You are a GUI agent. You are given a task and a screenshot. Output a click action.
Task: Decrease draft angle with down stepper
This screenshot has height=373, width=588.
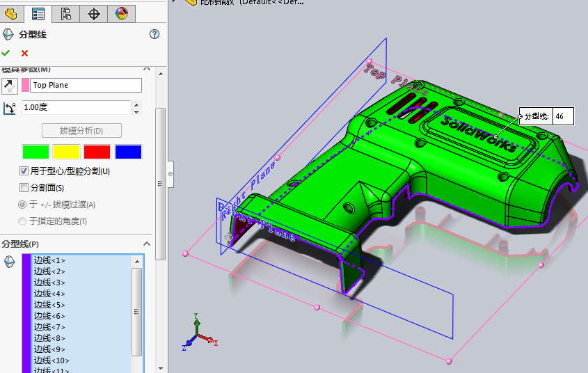click(x=136, y=112)
